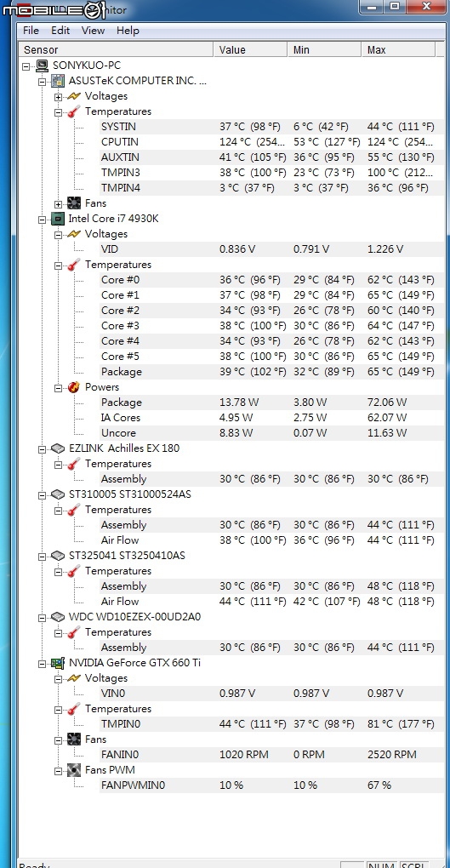450x868 pixels.
Task: Select the FANPWMIN0 row
Action: pos(271,785)
